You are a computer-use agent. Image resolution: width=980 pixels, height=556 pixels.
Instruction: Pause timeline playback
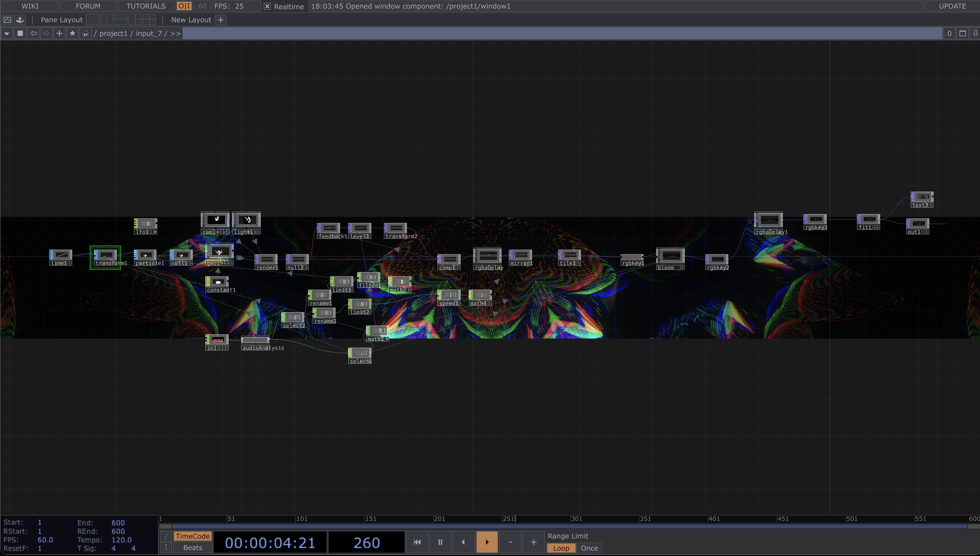(x=440, y=542)
